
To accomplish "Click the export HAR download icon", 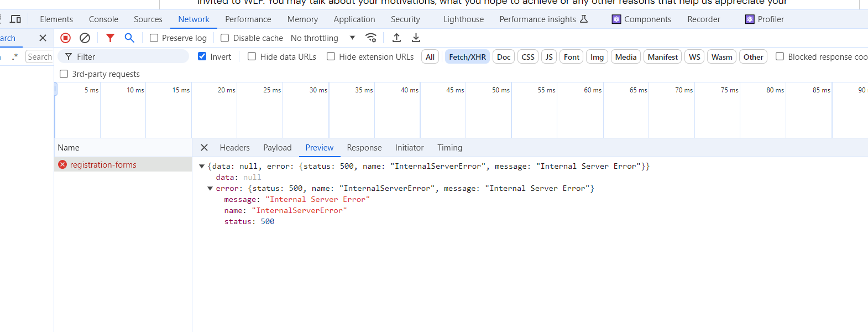I will 416,38.
